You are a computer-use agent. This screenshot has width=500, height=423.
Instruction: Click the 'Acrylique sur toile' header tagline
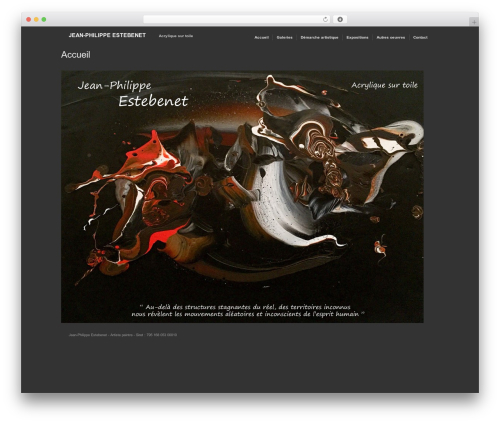pos(176,36)
